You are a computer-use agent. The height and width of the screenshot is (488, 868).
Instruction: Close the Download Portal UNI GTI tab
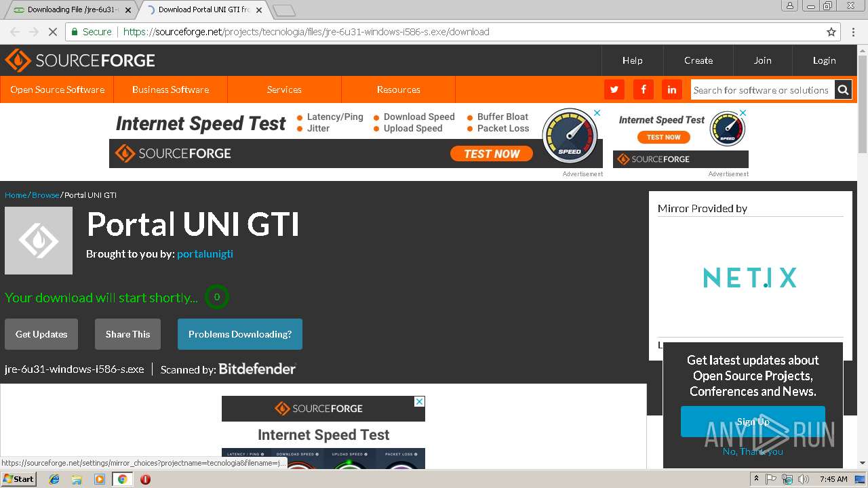pyautogui.click(x=259, y=10)
